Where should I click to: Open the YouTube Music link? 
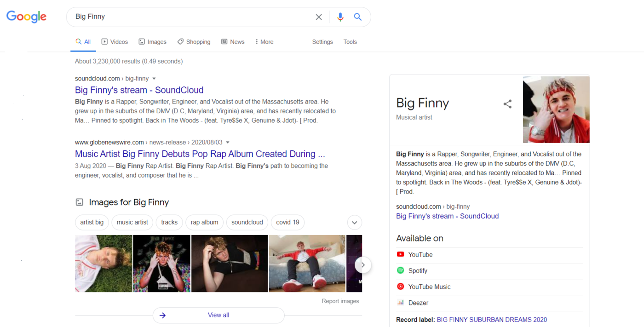coord(430,287)
